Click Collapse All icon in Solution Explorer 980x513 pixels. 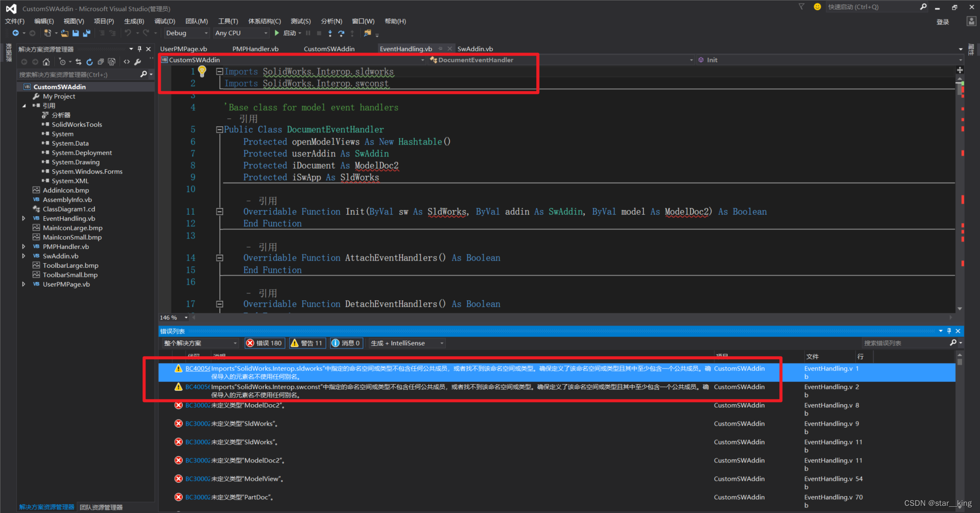[x=101, y=62]
